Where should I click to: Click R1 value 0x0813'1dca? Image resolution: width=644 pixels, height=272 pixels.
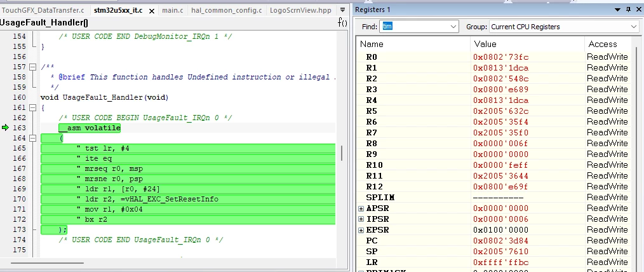[x=500, y=68]
